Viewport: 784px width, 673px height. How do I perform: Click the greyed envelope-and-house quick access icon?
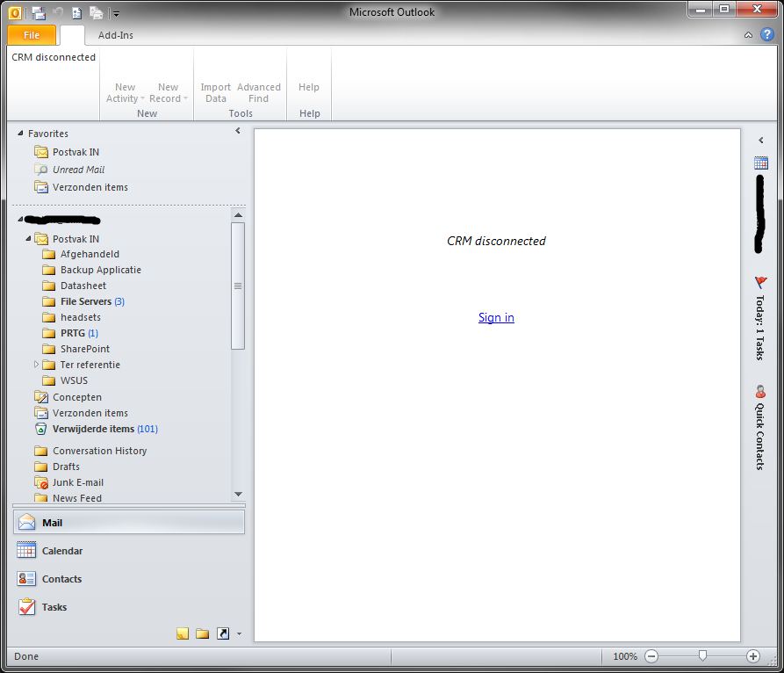[96, 13]
